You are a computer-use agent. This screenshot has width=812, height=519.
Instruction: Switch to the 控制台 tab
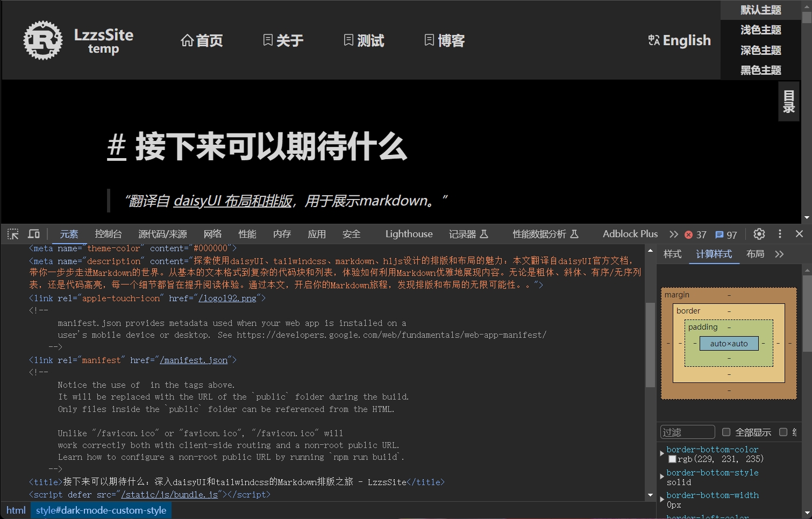[x=108, y=234]
